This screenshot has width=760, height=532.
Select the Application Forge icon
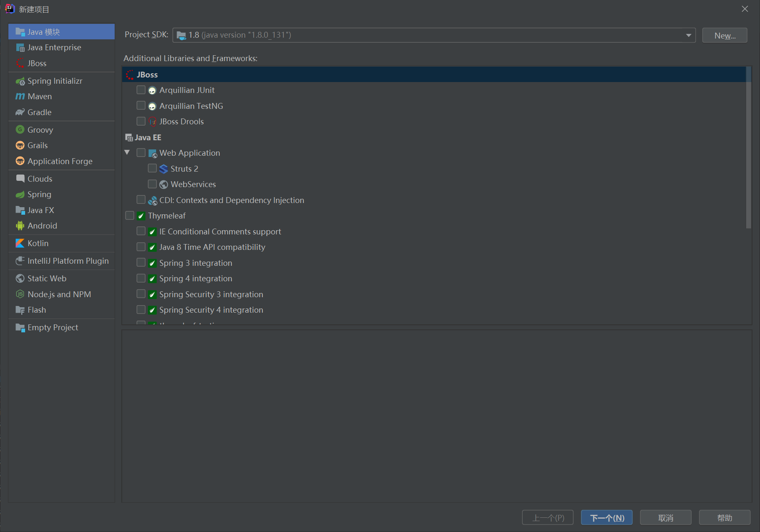point(20,161)
